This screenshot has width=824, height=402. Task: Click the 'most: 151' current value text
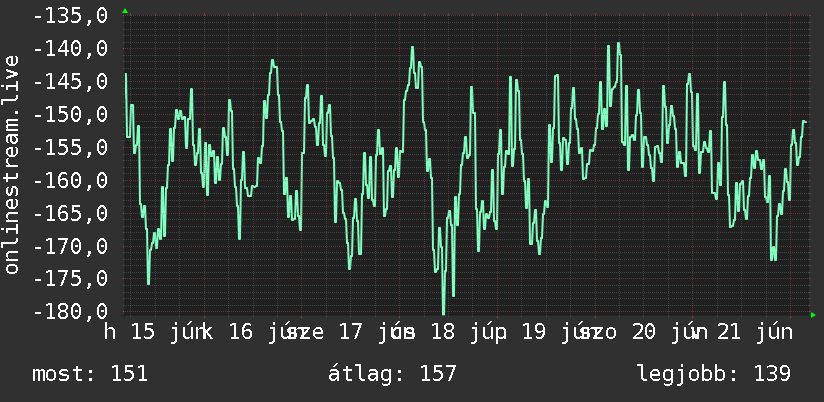(90, 374)
